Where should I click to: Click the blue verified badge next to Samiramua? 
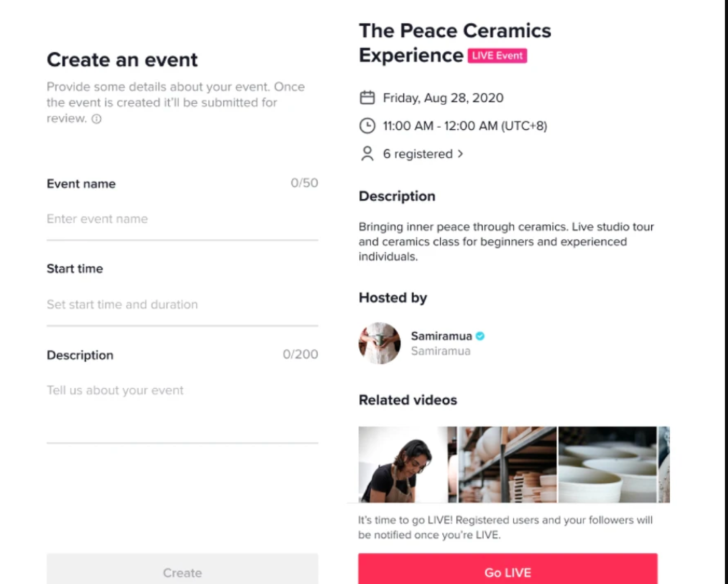(480, 336)
